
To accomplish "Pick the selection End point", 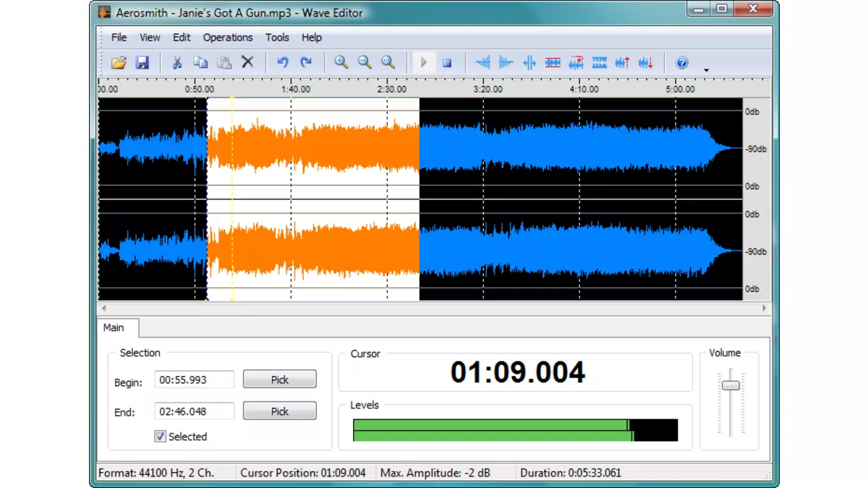I will (279, 411).
